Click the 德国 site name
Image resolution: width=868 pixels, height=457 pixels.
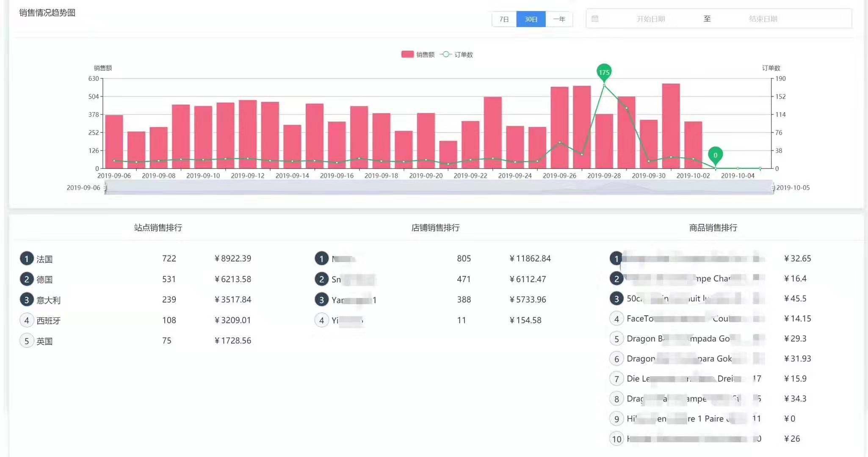tap(44, 279)
